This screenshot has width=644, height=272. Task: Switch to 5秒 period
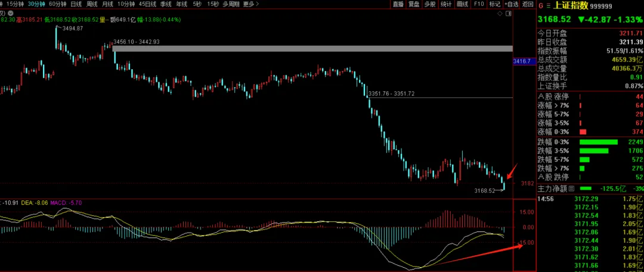[197, 4]
